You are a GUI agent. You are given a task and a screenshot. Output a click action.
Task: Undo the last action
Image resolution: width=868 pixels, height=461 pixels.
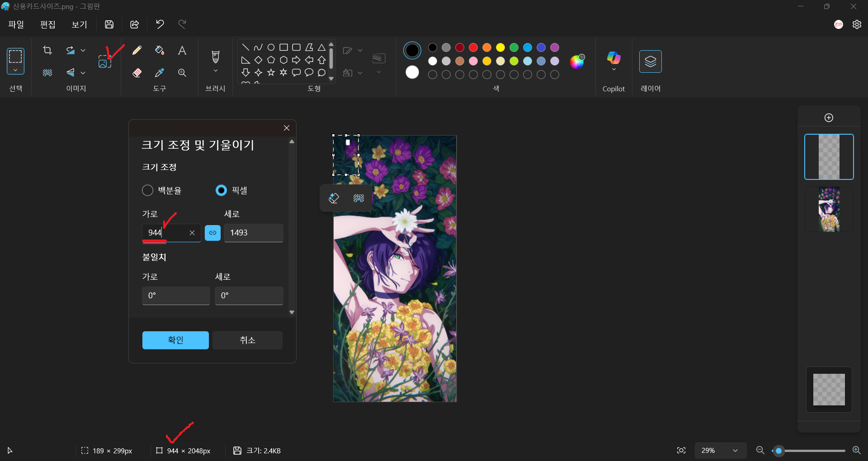point(160,24)
